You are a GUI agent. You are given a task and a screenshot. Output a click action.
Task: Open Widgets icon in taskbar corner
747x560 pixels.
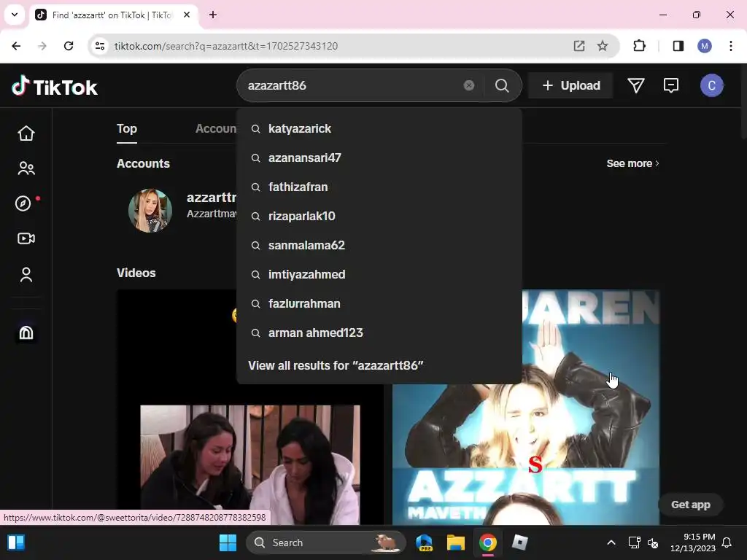[16, 542]
